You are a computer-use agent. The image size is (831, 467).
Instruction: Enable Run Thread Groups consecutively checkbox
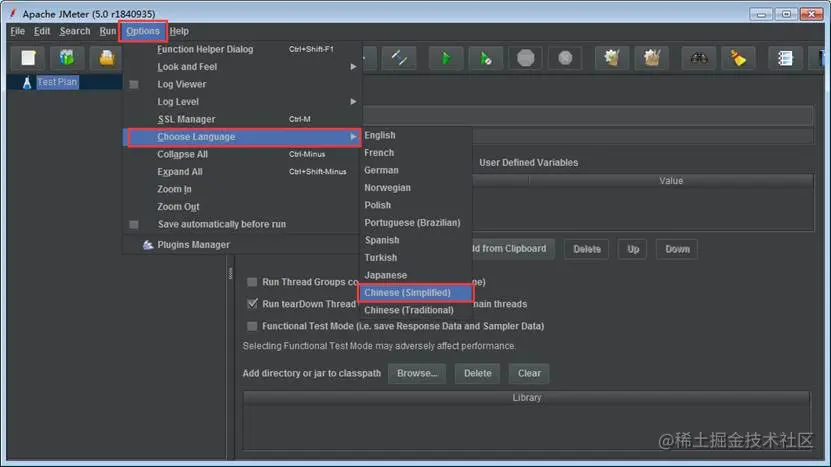(x=252, y=282)
